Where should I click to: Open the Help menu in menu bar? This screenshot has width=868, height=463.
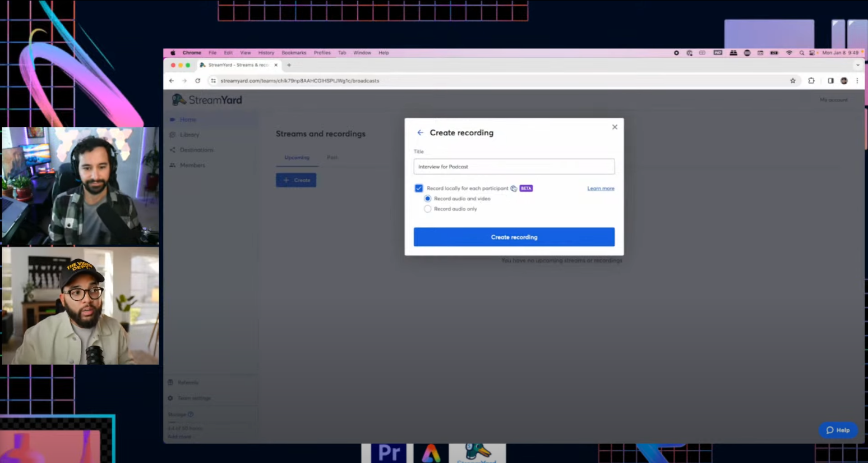tap(384, 53)
